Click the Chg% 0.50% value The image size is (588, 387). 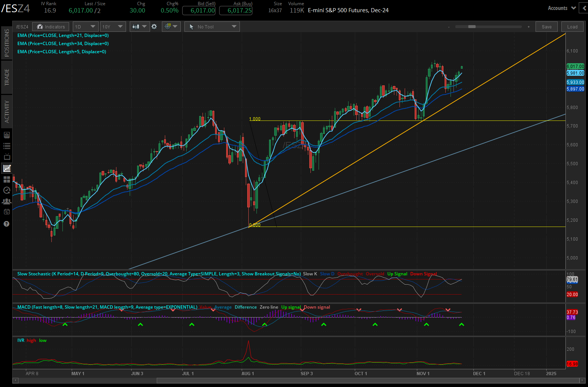(170, 10)
